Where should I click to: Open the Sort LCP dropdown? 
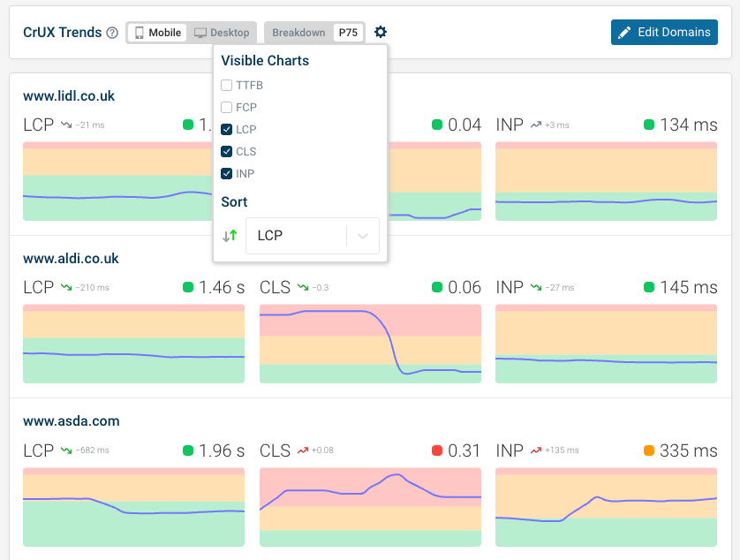point(313,236)
